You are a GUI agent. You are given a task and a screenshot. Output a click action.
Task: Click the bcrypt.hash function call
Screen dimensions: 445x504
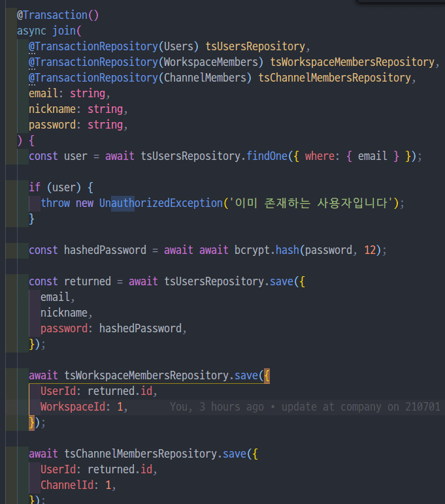point(267,250)
